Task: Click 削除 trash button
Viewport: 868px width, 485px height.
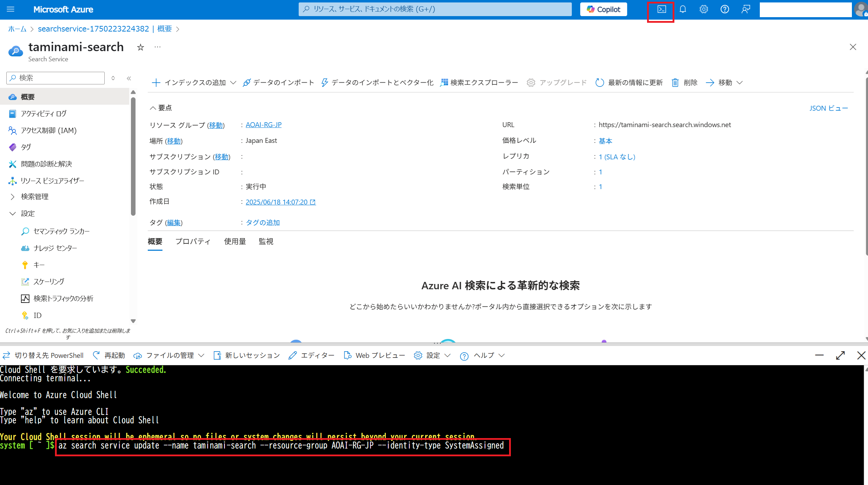Action: coord(685,83)
